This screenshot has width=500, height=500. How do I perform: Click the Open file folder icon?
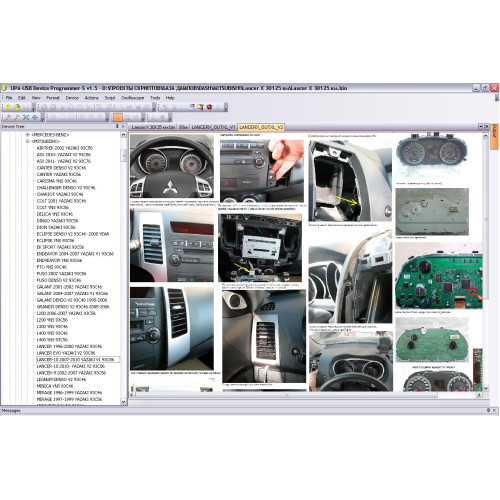click(17, 107)
